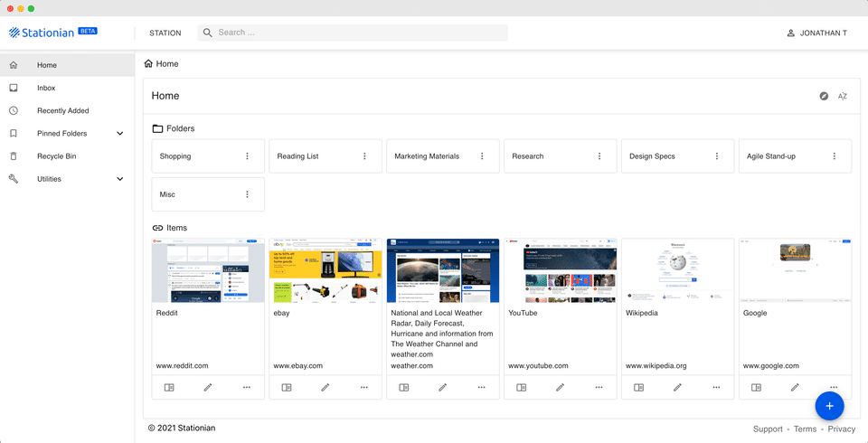Viewport: 868px width, 443px height.
Task: Open more options on Reddit card
Action: [246, 388]
